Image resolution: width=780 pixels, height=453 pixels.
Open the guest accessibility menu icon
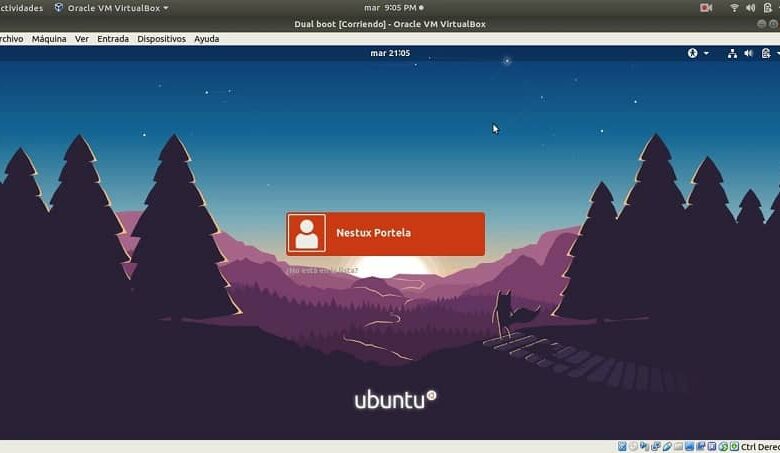click(692, 53)
